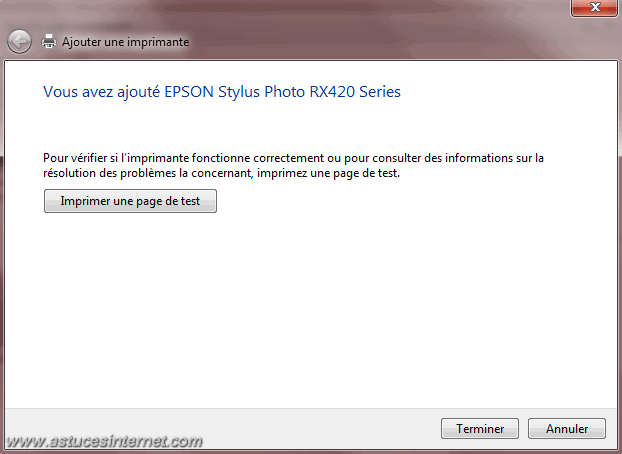Viewport: 622px width, 454px height.
Task: Click imprimez une page de test phrase
Action: point(328,173)
